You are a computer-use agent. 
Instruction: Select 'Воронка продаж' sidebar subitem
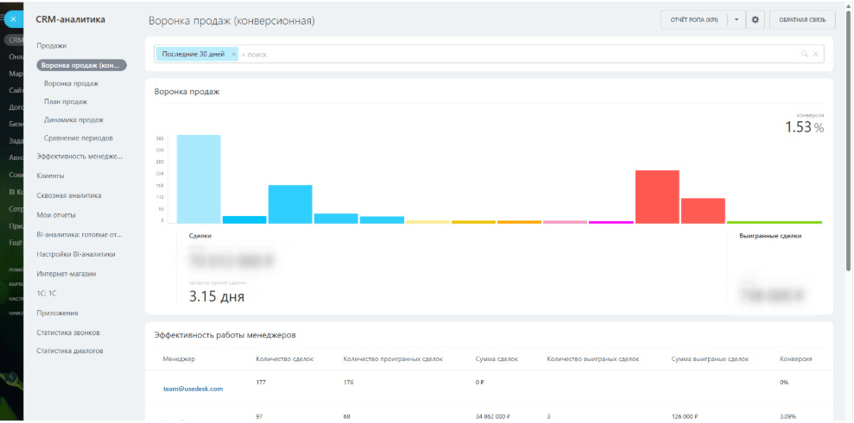[x=71, y=84]
